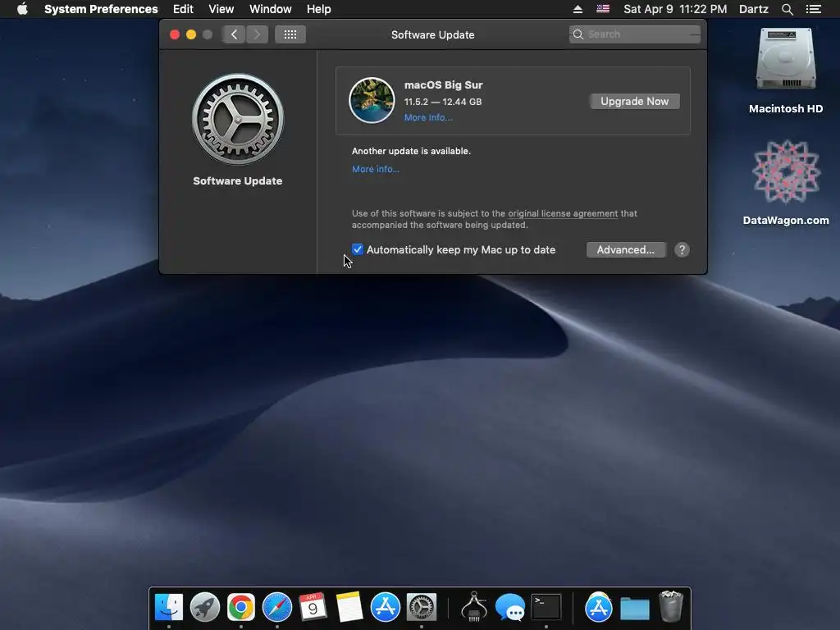Open Spotlight search magnifier in menu bar
This screenshot has width=840, height=630.
(787, 9)
